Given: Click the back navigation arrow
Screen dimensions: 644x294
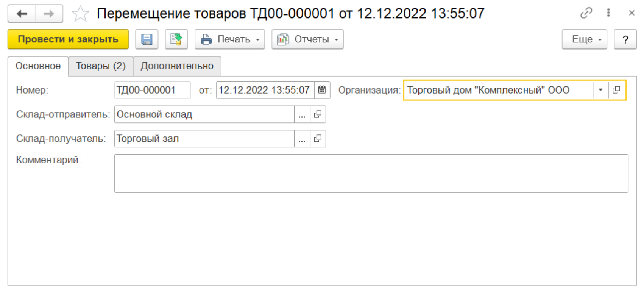Looking at the screenshot, I should click(x=22, y=14).
